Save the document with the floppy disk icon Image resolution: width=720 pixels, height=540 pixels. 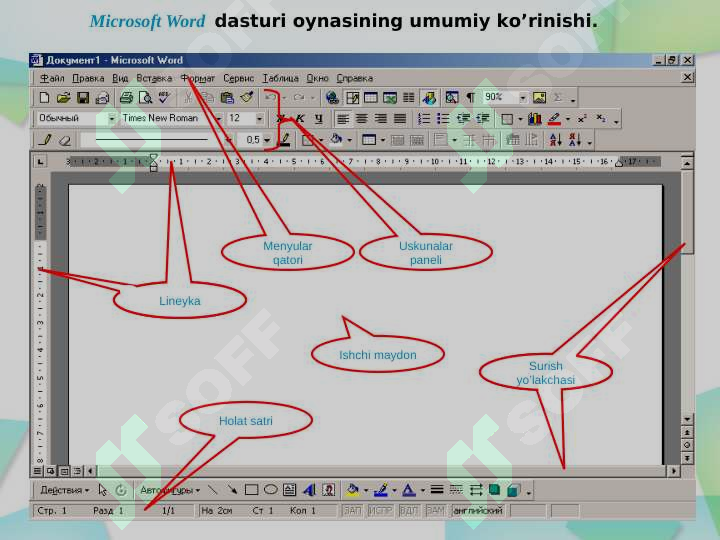[x=83, y=97]
